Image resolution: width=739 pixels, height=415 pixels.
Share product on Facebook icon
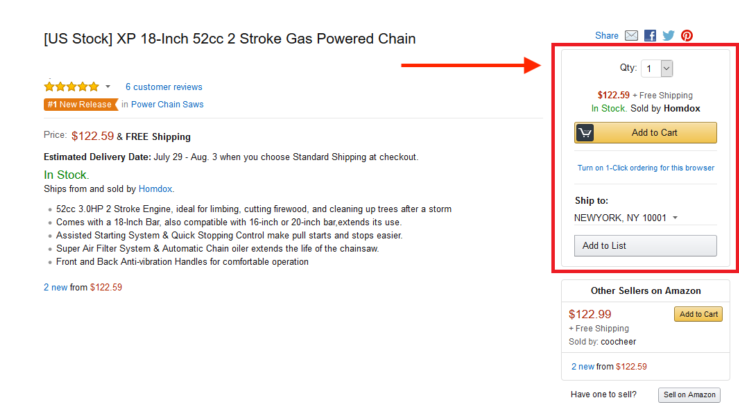click(x=650, y=36)
